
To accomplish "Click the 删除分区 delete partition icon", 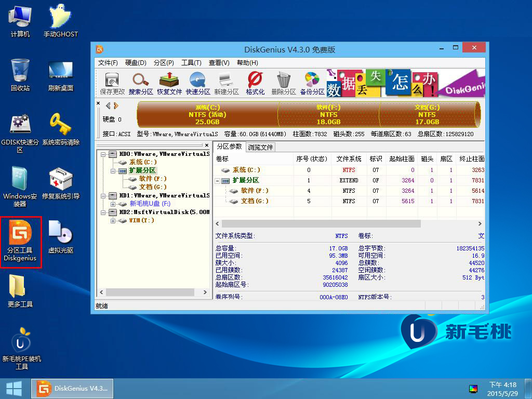I will [284, 84].
